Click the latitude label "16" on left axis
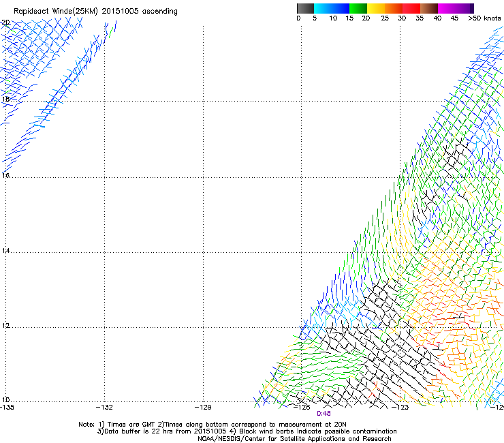 5,175
